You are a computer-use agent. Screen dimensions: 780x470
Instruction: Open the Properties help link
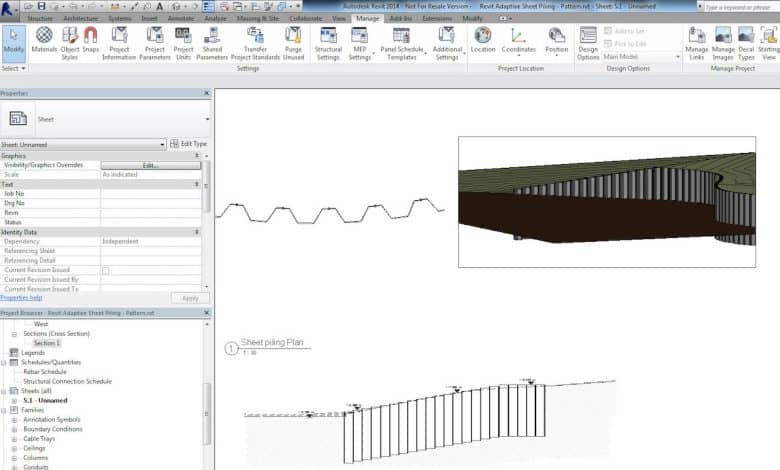(21, 297)
